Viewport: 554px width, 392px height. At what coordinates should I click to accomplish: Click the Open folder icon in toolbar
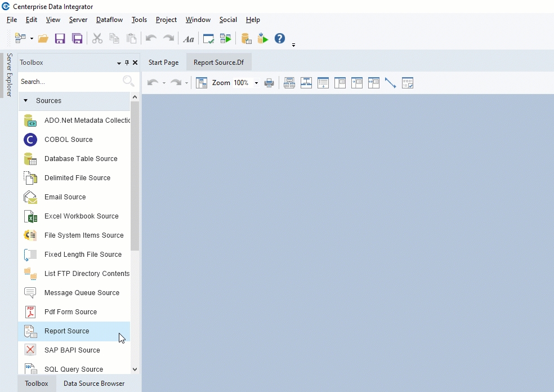[43, 39]
